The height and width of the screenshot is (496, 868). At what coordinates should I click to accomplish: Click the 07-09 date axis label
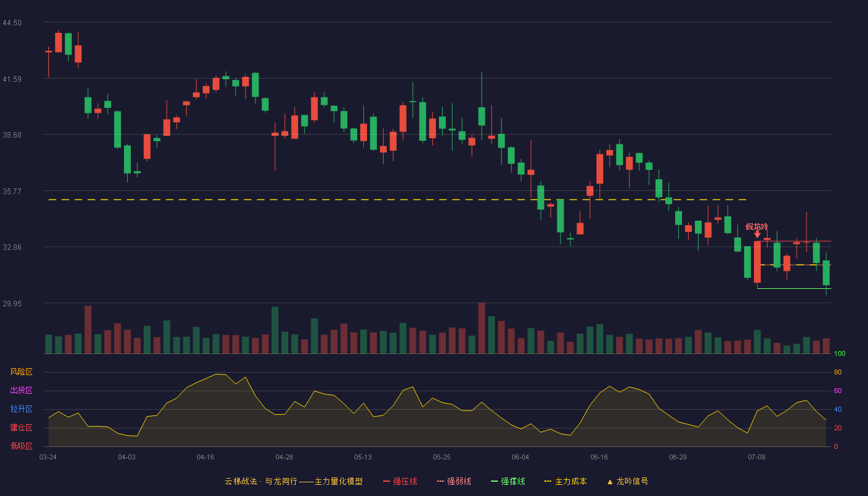756,457
